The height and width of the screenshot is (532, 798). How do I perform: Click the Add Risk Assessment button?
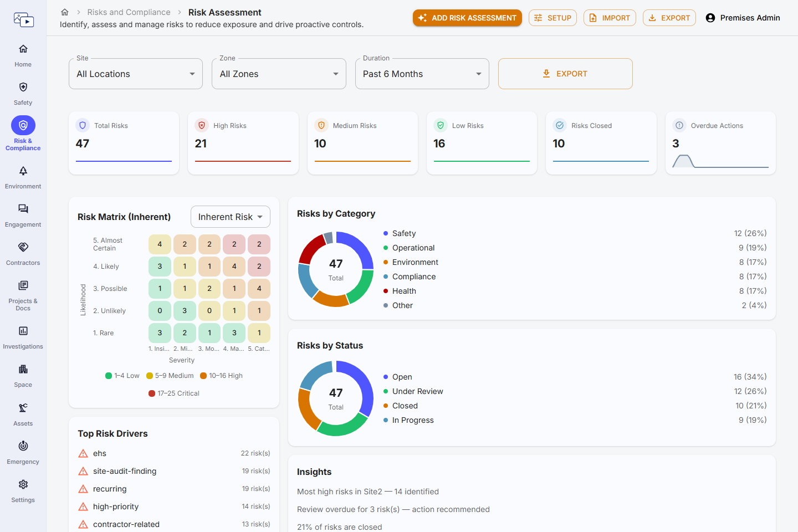467,18
